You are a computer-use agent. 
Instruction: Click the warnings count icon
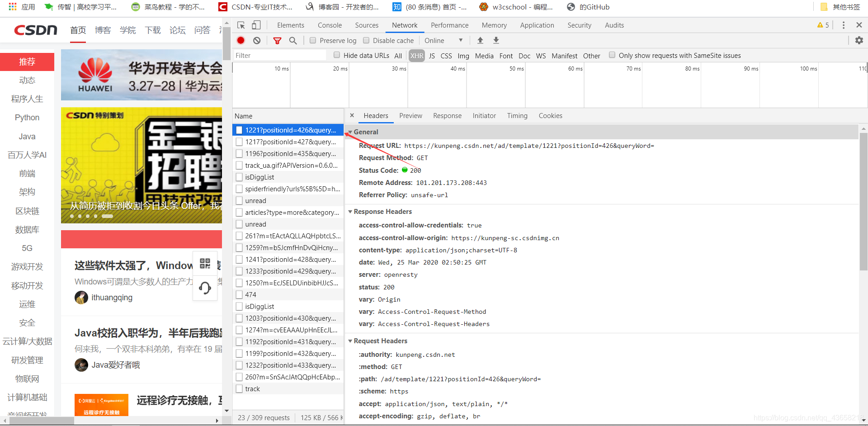coord(823,25)
